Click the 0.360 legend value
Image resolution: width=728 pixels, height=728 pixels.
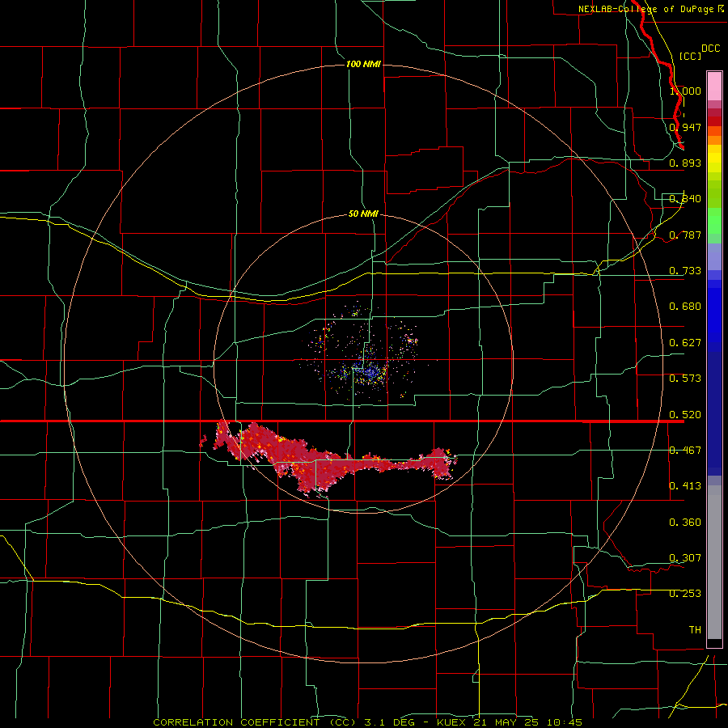coord(685,523)
